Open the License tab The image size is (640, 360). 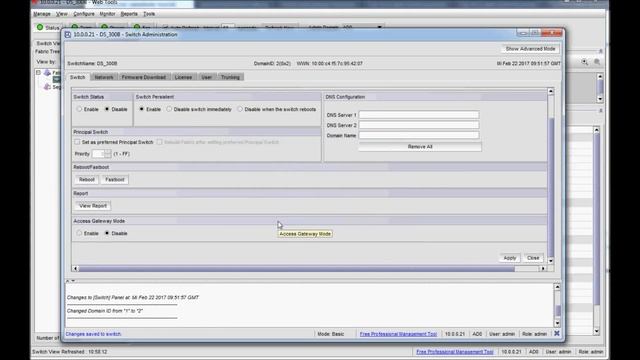point(183,77)
